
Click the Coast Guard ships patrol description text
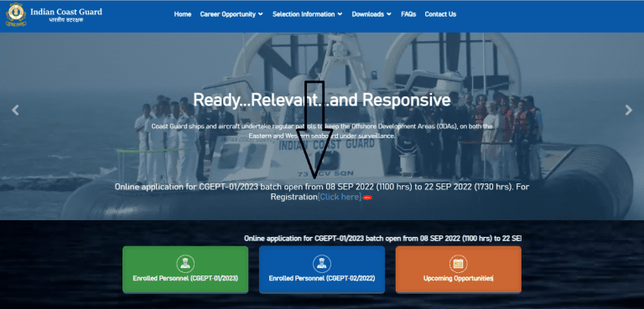pyautogui.click(x=322, y=131)
